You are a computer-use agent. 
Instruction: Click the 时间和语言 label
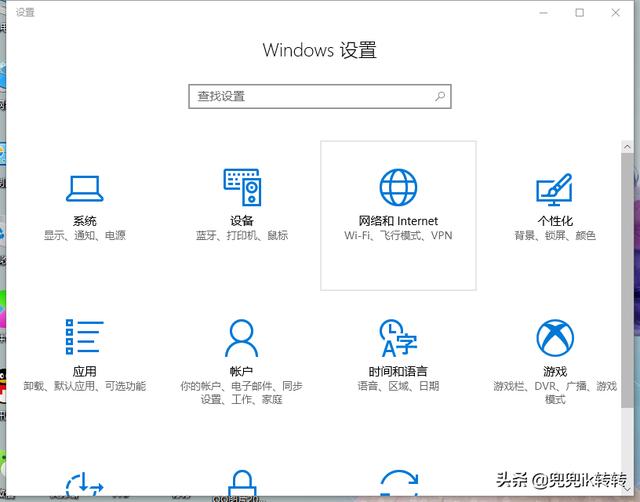[x=398, y=371]
